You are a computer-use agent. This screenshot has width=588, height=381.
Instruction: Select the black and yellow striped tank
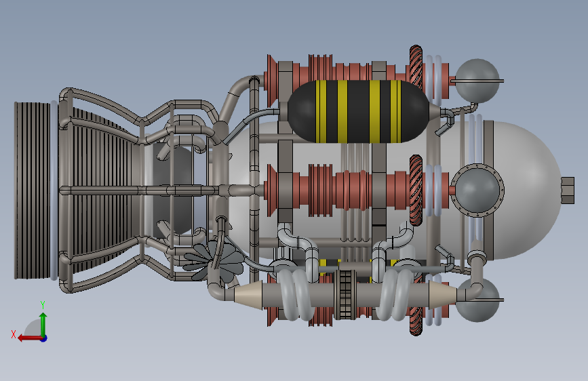coord(359,112)
